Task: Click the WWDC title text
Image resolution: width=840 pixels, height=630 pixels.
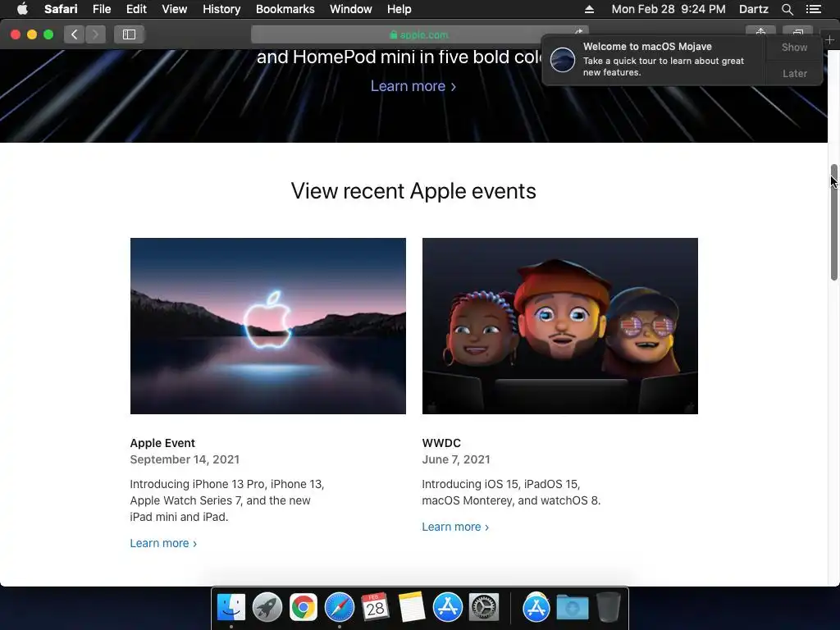Action: 441,443
